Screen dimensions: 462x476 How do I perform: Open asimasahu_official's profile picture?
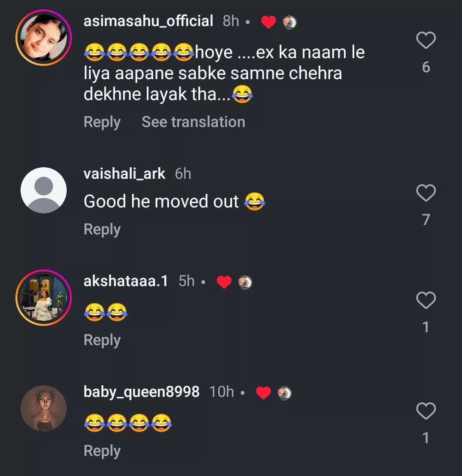(44, 38)
